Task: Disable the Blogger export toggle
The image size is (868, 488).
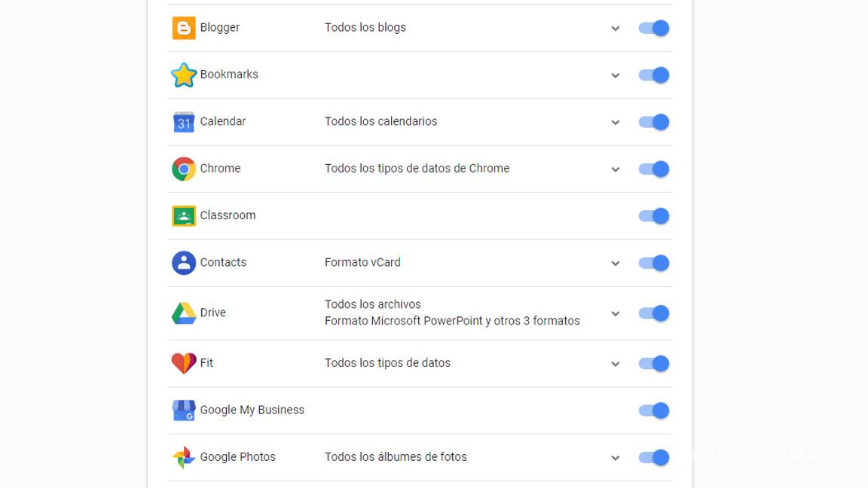Action: [653, 27]
